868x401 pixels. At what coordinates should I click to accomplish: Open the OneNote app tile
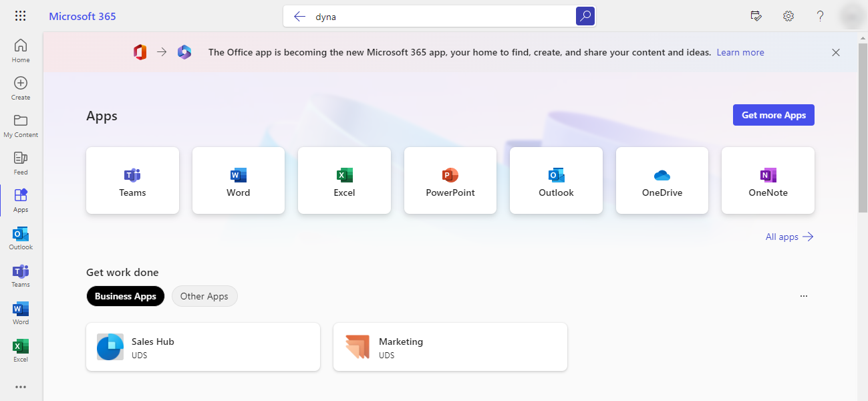(x=768, y=180)
